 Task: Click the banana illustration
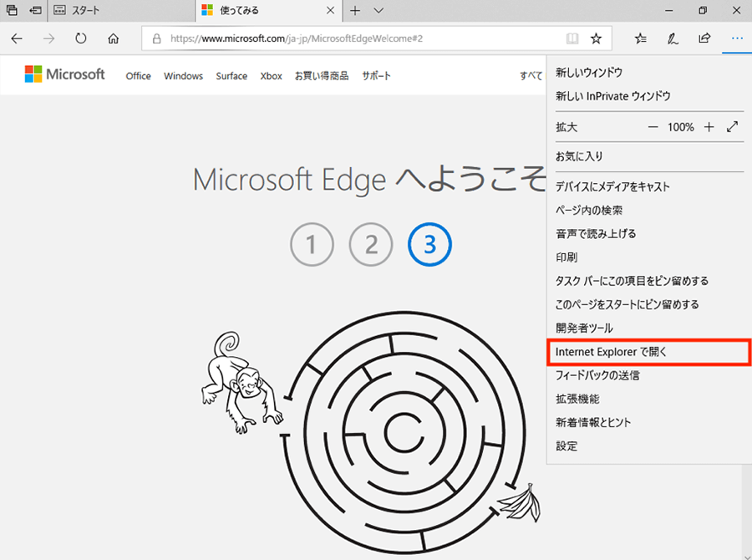pos(520,503)
